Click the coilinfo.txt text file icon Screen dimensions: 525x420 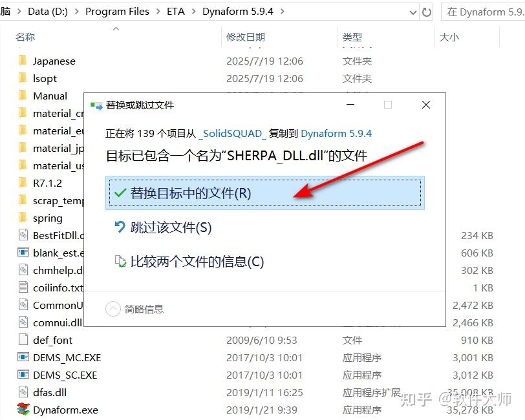pyautogui.click(x=23, y=288)
